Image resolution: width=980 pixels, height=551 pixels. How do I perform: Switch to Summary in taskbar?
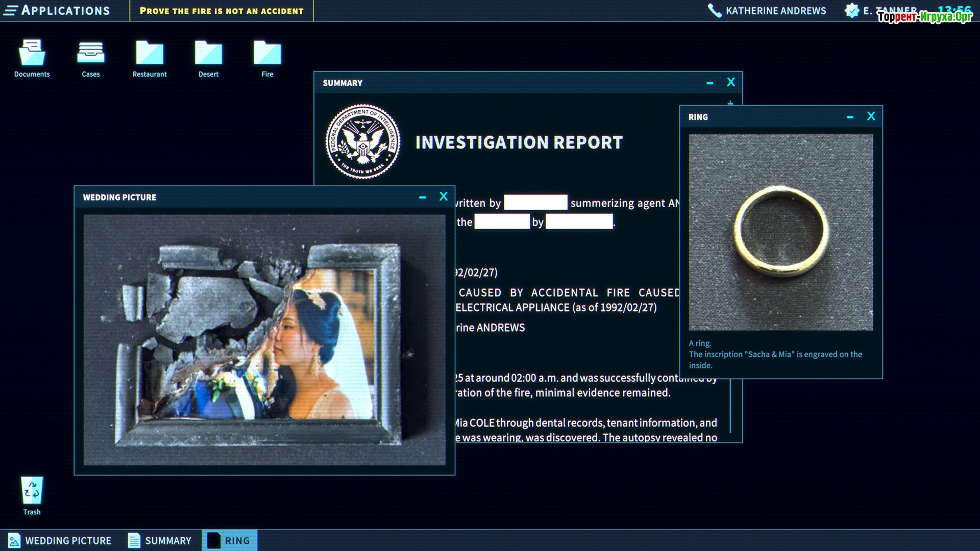pyautogui.click(x=160, y=540)
